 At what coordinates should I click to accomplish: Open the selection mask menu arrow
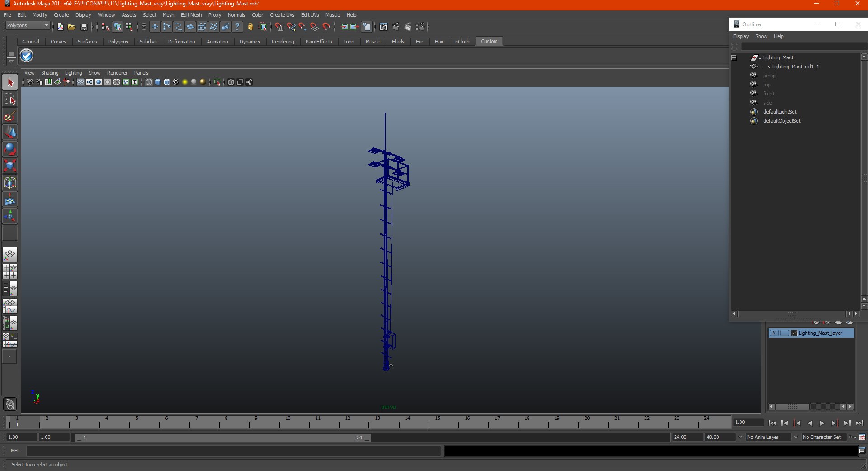click(x=144, y=27)
